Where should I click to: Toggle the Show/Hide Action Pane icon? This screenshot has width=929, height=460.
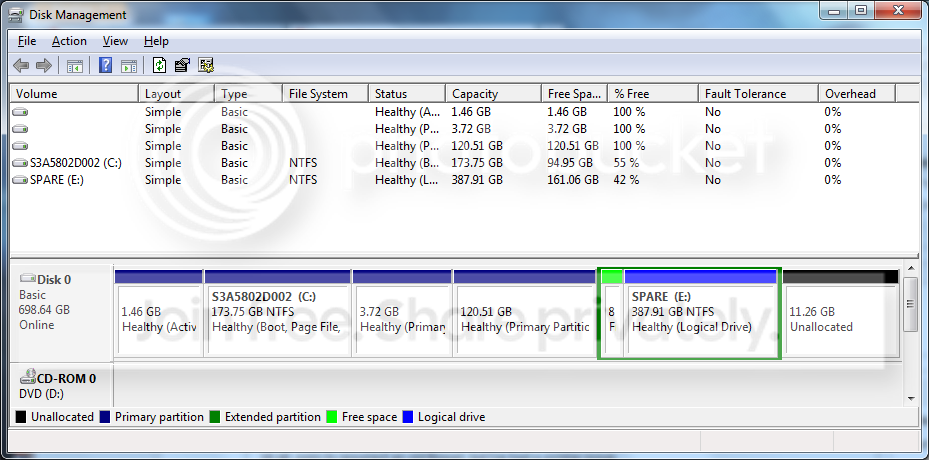129,66
